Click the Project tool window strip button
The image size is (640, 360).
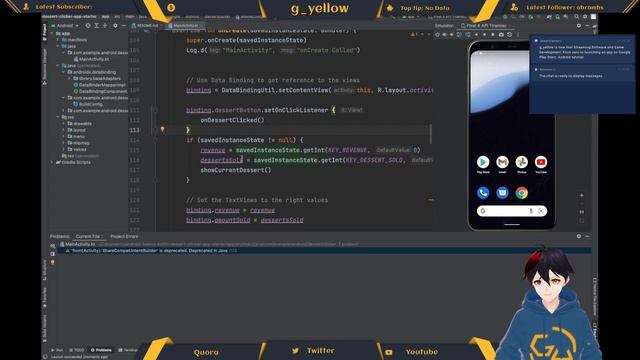45,32
